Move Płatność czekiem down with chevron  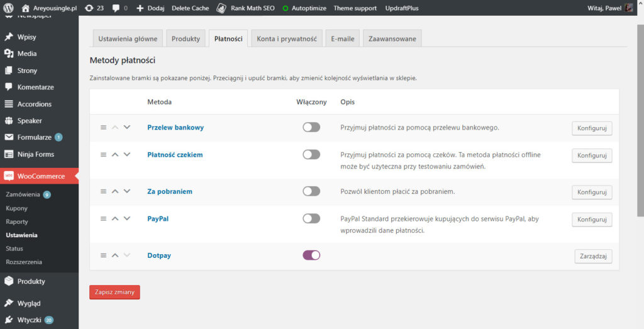point(127,155)
